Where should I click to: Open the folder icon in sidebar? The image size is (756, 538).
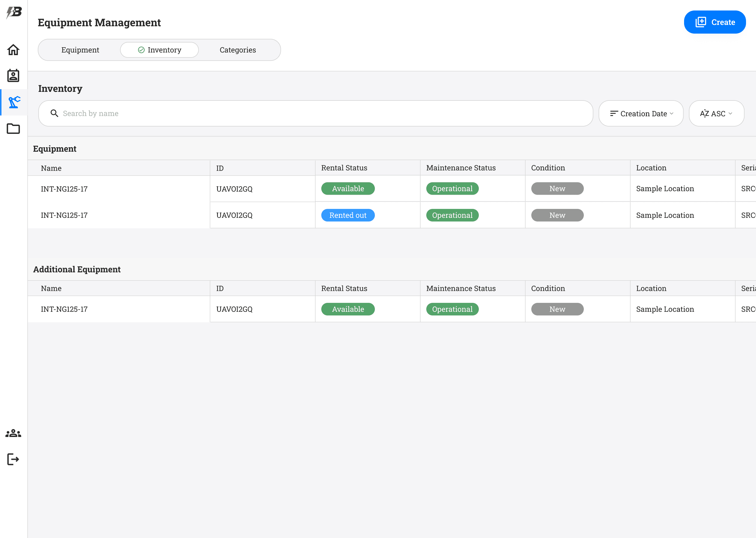pyautogui.click(x=13, y=129)
